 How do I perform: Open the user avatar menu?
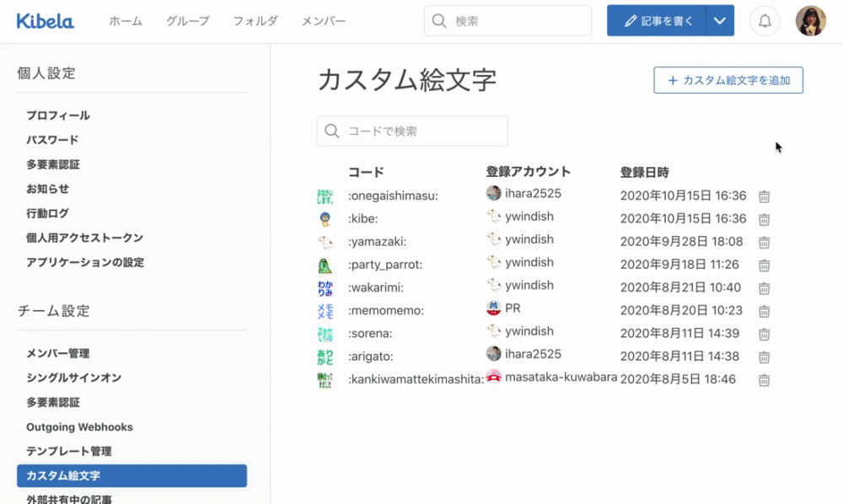click(810, 21)
